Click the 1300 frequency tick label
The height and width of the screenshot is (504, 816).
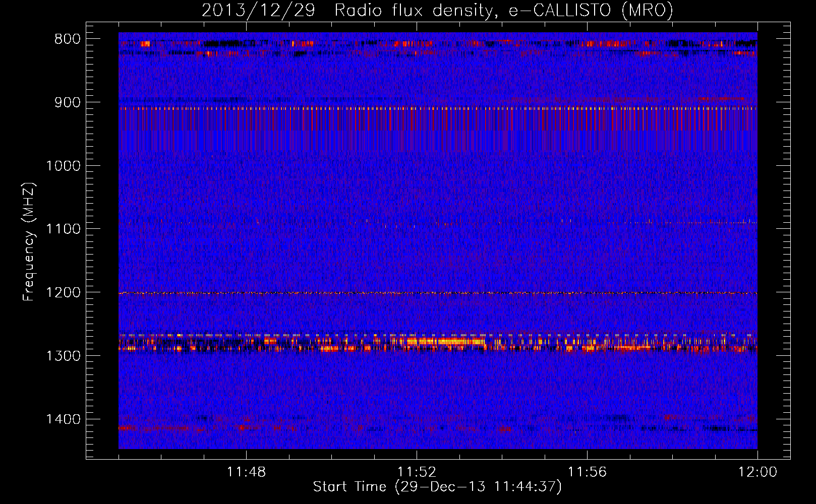click(x=63, y=356)
